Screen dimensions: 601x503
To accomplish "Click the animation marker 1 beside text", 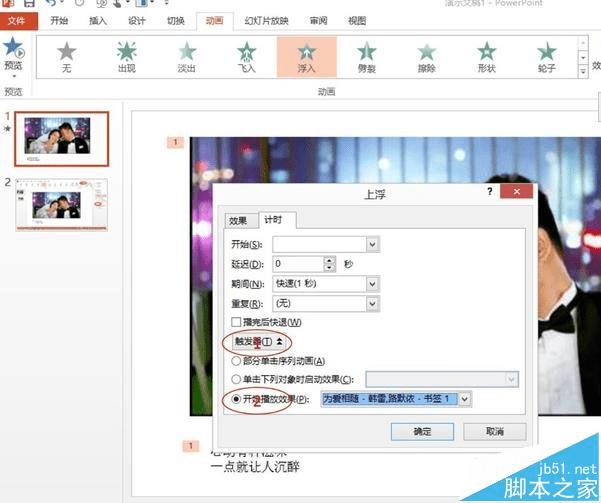I will (191, 446).
